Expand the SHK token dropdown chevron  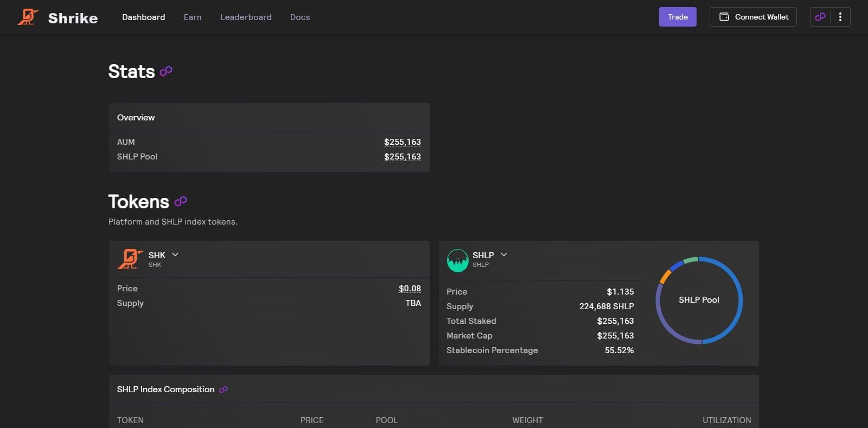click(175, 254)
